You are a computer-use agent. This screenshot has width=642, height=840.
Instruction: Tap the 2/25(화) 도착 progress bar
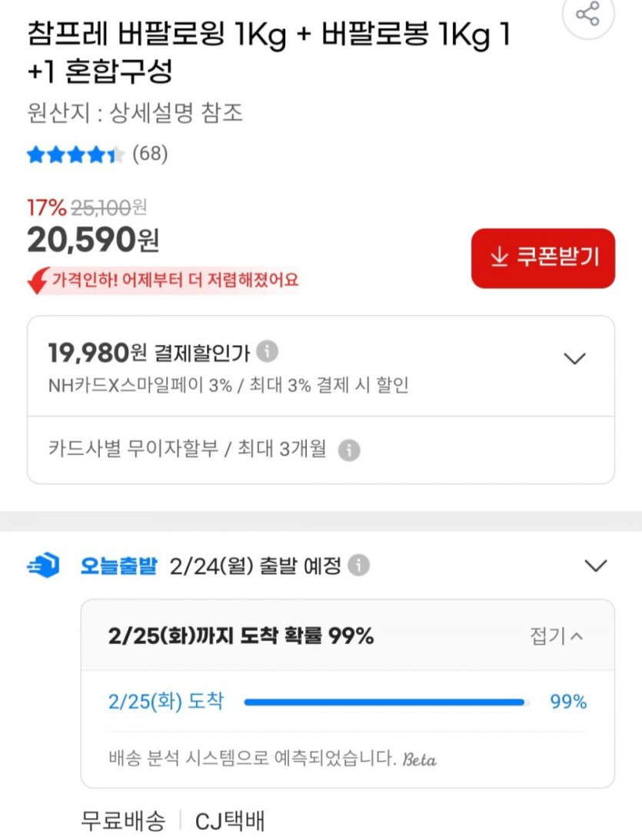point(384,702)
